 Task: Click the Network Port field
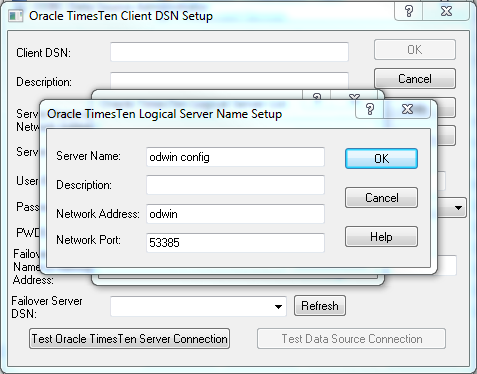(235, 242)
